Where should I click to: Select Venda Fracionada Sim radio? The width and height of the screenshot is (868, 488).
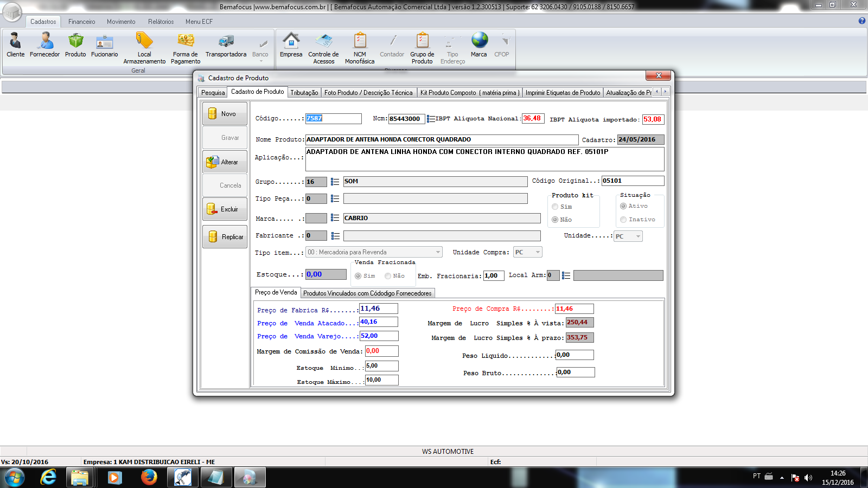click(358, 276)
